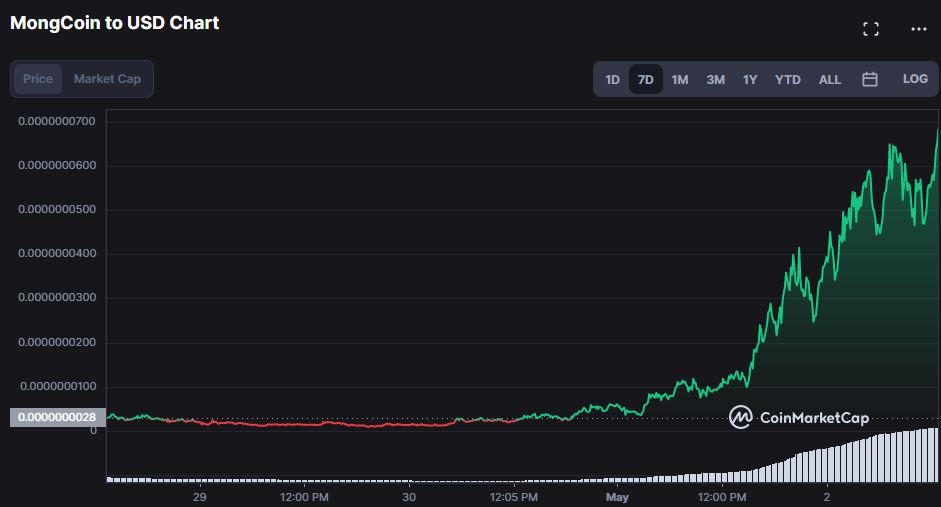This screenshot has width=941, height=507.
Task: Select the YTD time range
Action: pos(787,79)
